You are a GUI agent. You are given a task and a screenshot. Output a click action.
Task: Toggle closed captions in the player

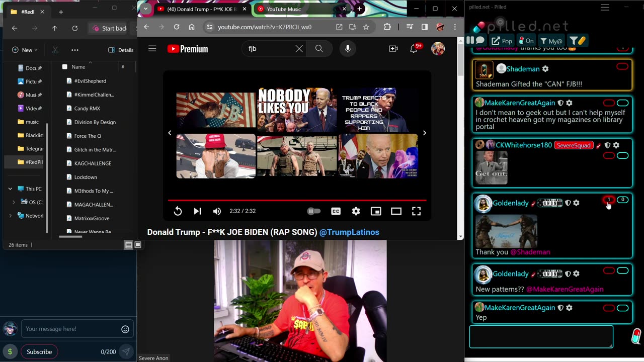click(336, 211)
